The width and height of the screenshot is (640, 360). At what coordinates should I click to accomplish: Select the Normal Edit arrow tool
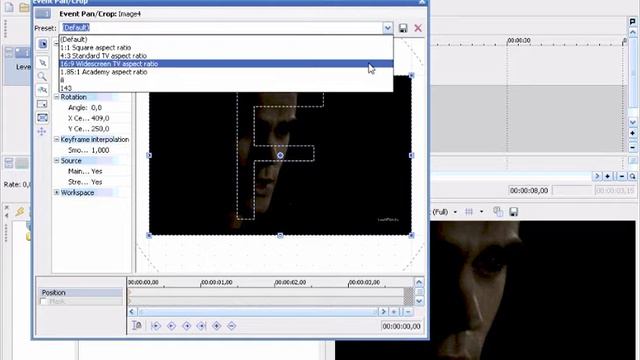tap(42, 62)
